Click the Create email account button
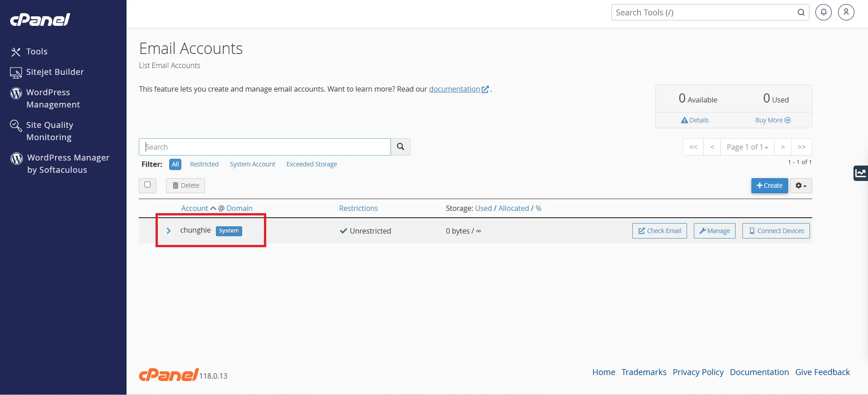The height and width of the screenshot is (395, 868). pos(769,185)
